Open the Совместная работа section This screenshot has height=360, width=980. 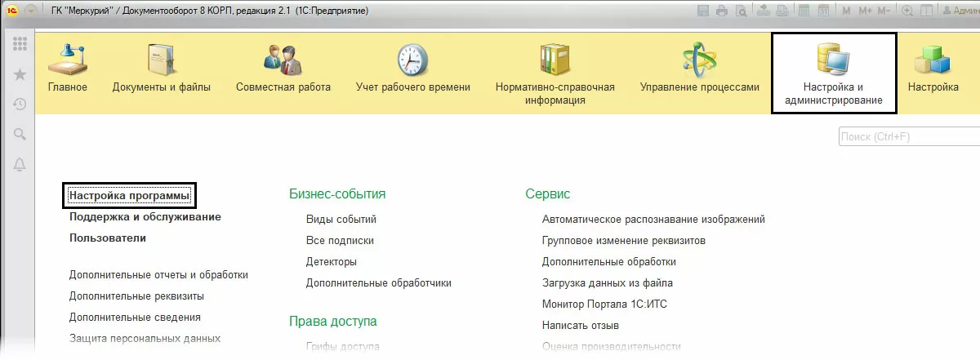pos(283,69)
